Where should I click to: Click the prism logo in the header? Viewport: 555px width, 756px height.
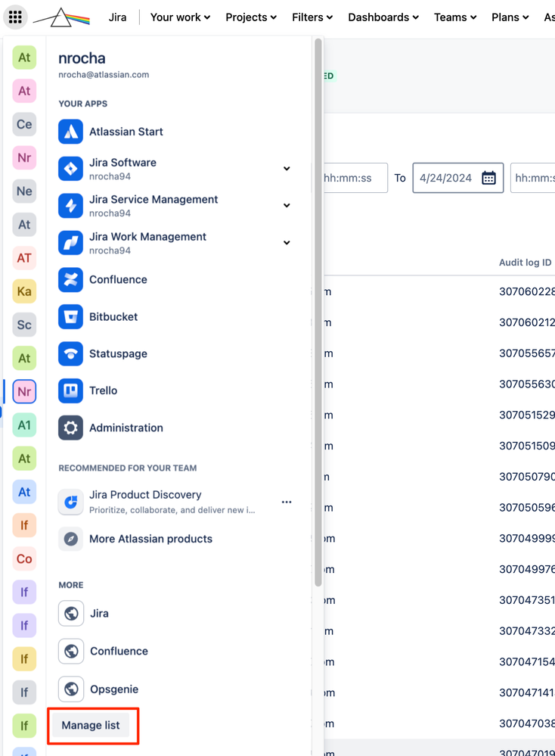click(x=62, y=17)
